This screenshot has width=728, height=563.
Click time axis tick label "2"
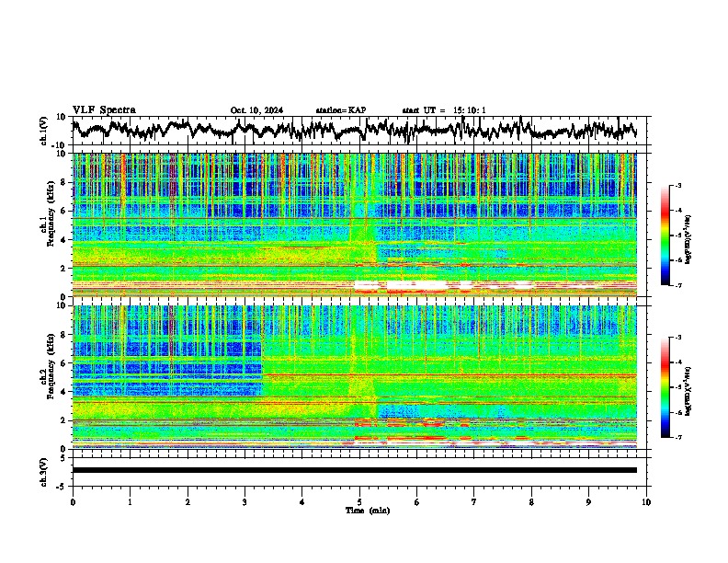click(x=188, y=502)
